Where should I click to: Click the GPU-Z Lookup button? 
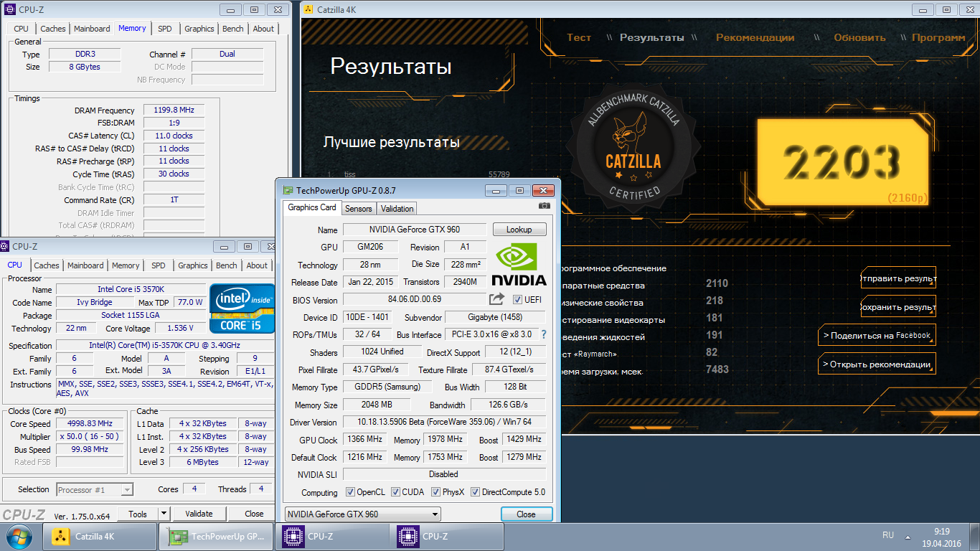click(x=519, y=230)
